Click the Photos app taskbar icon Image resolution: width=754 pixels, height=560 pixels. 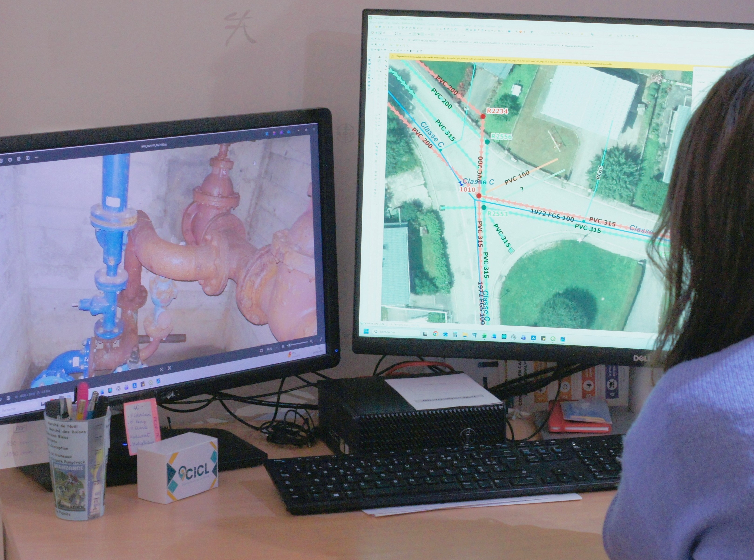(563, 339)
